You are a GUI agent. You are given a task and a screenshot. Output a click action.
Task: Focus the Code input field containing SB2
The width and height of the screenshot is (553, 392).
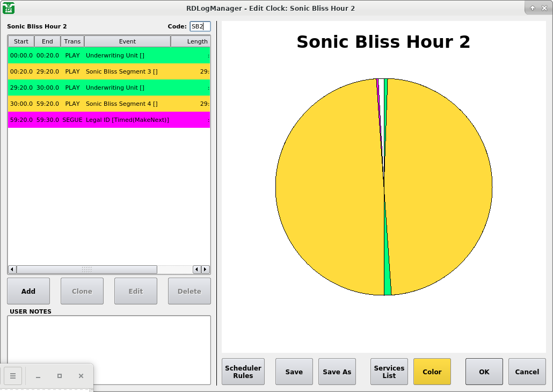coord(200,26)
